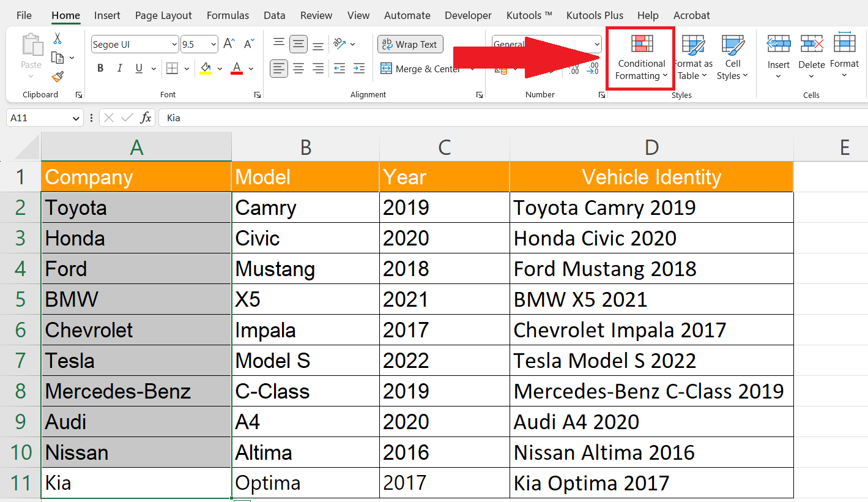Viewport: 868px width, 502px height.
Task: Toggle bold formatting
Action: (100, 68)
